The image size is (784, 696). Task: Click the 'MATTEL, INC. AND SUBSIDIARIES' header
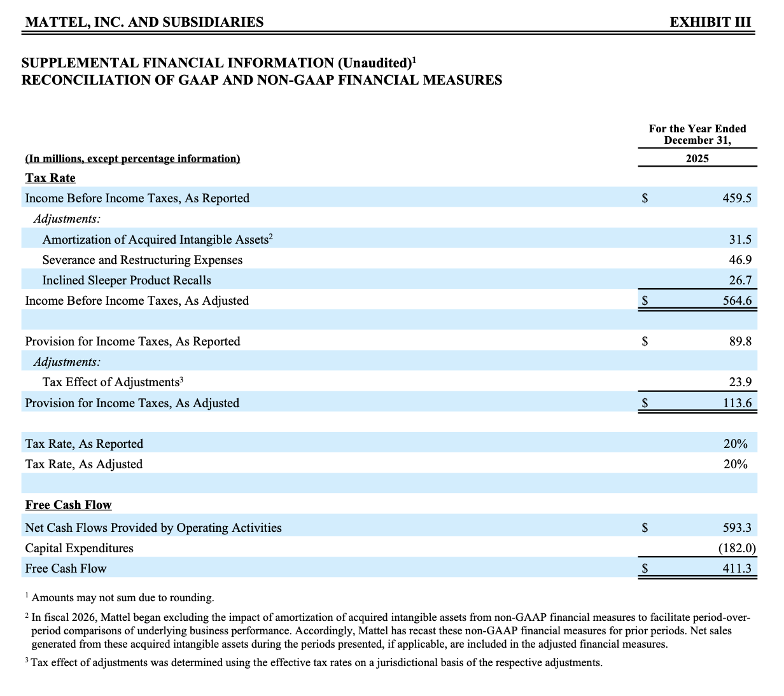tap(144, 22)
